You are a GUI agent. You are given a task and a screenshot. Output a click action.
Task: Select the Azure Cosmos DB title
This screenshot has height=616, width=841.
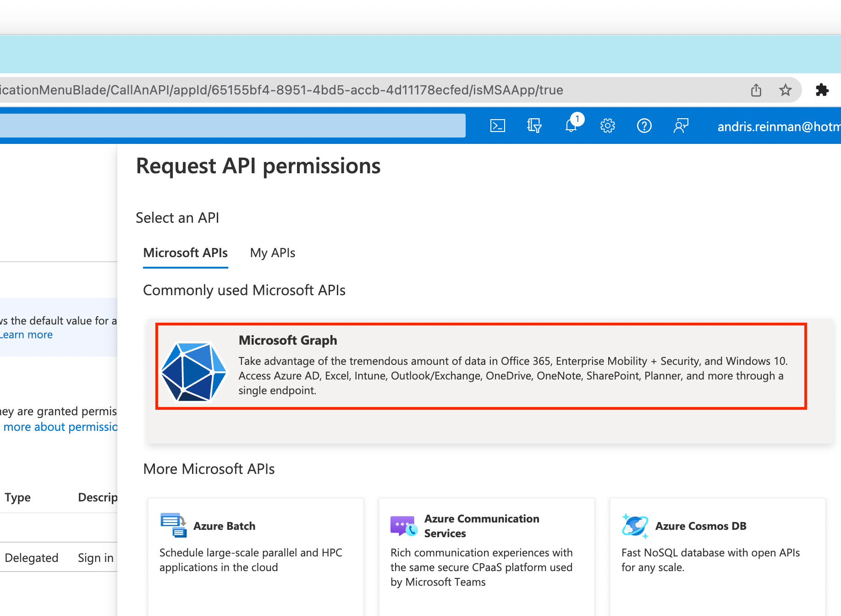701,526
